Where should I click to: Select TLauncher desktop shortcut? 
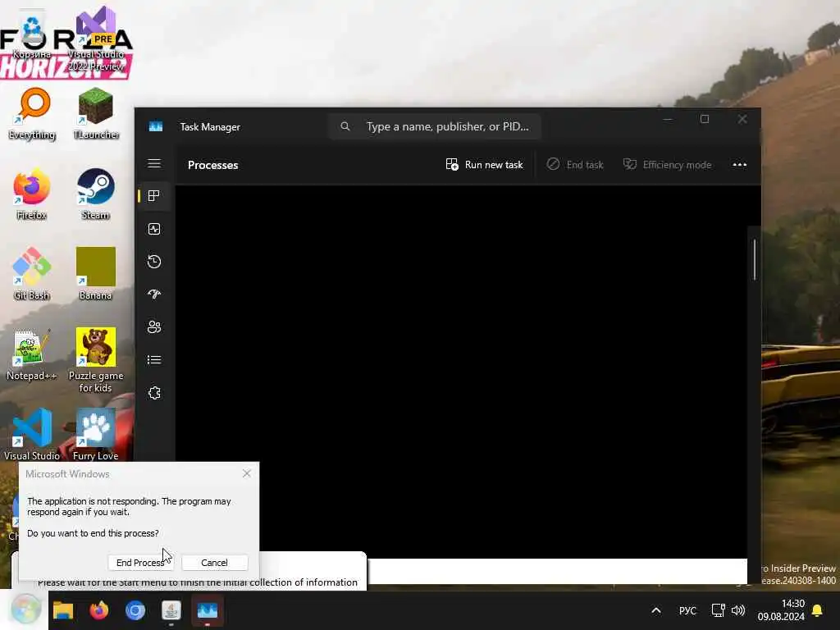[x=96, y=115]
